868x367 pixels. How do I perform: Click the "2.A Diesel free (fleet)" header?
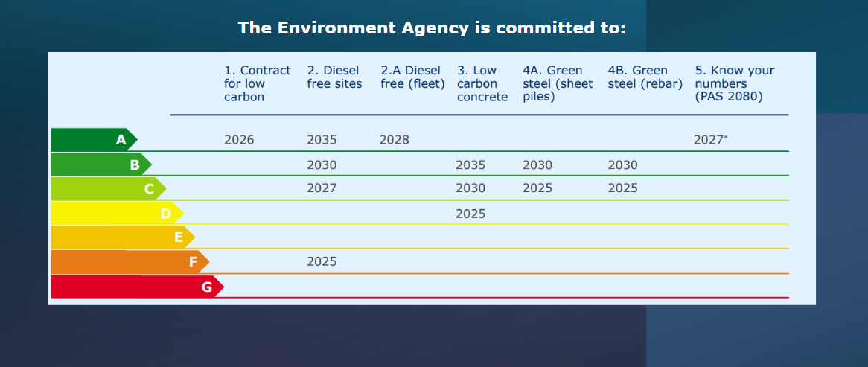(412, 77)
